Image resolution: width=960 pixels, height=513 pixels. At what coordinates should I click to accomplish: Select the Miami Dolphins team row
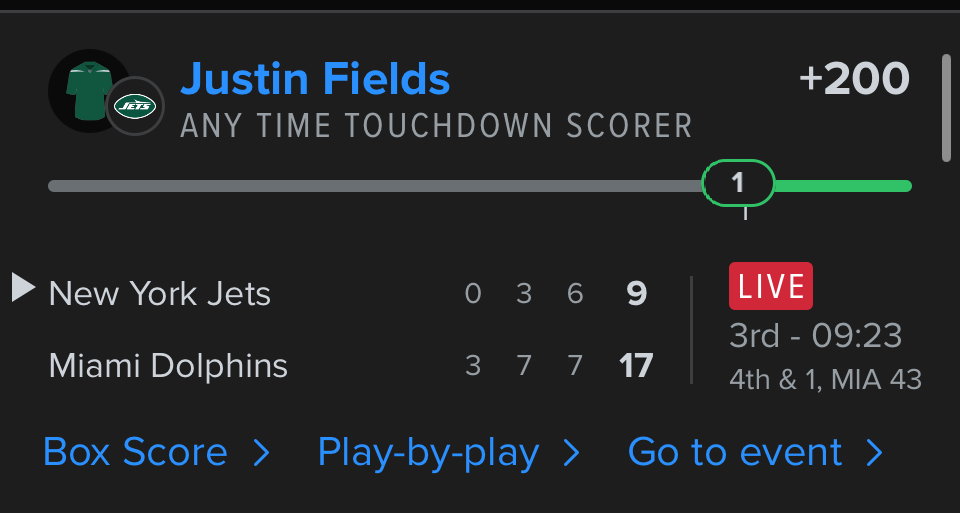click(168, 366)
